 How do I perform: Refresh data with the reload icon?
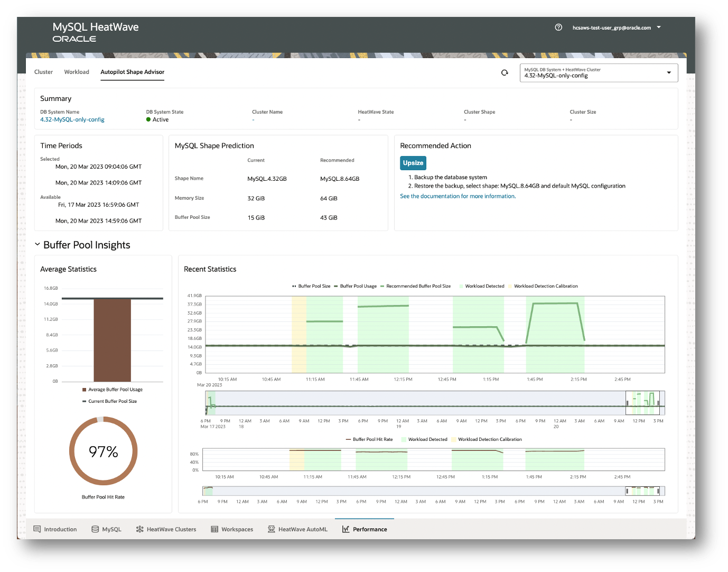click(505, 72)
